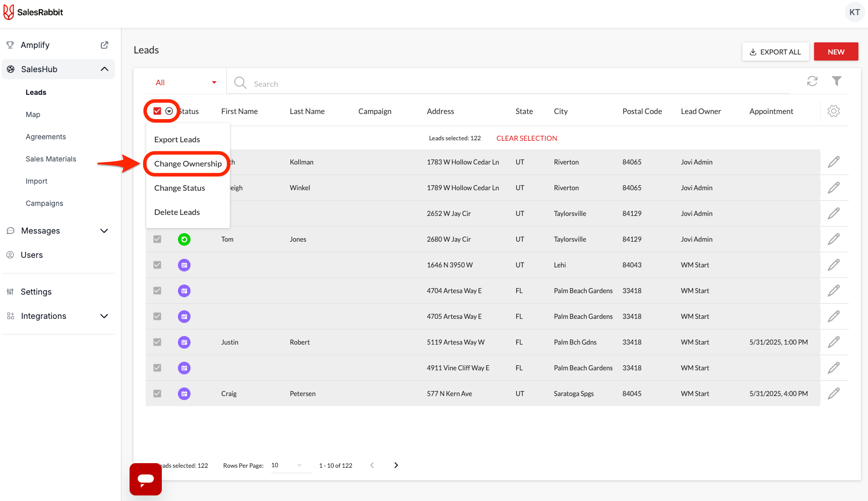Screen dimensions: 868x501
Task: Edit the Winkel lead with pencil icon
Action: [x=834, y=188]
